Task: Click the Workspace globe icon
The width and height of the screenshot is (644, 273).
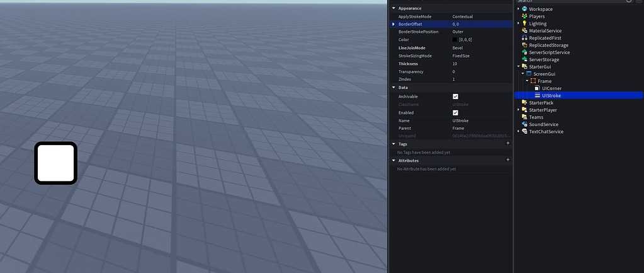Action: pos(524,9)
